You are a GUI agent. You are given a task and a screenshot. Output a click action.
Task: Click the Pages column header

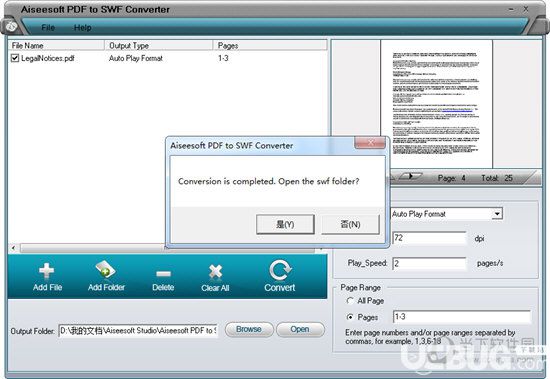(270, 45)
